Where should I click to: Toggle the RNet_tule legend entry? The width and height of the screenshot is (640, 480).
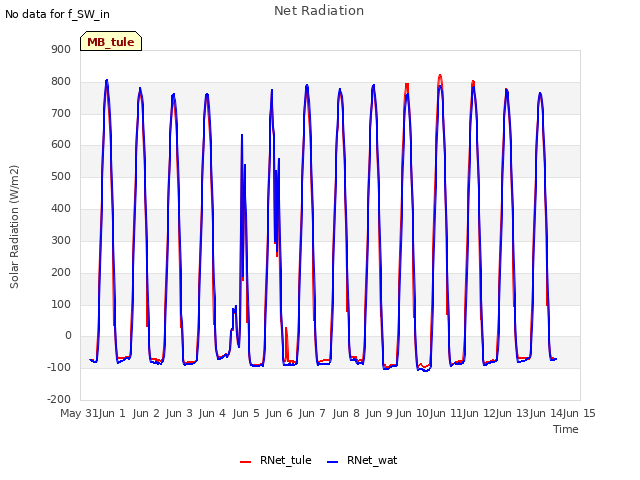[x=276, y=460]
